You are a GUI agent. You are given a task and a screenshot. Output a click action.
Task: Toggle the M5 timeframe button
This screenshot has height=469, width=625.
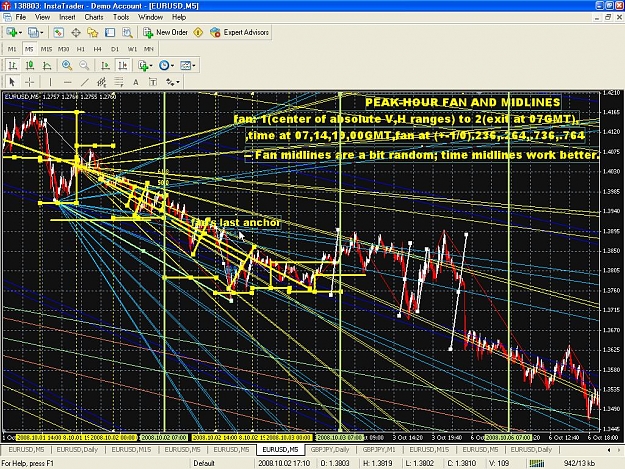(29, 49)
